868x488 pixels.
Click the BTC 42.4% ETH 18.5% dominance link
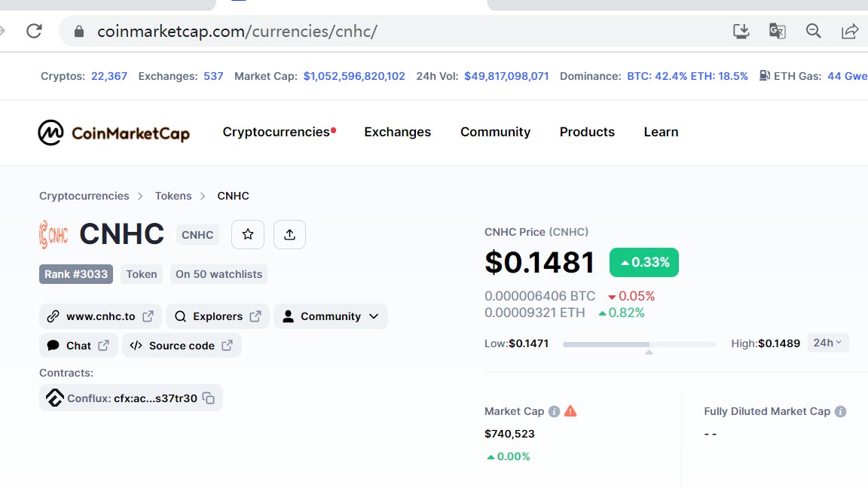(687, 76)
